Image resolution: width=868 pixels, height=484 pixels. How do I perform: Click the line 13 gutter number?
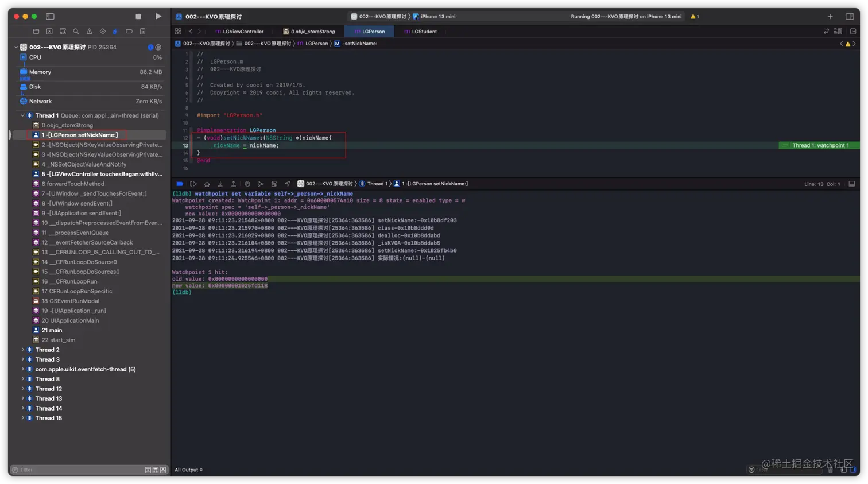click(185, 146)
